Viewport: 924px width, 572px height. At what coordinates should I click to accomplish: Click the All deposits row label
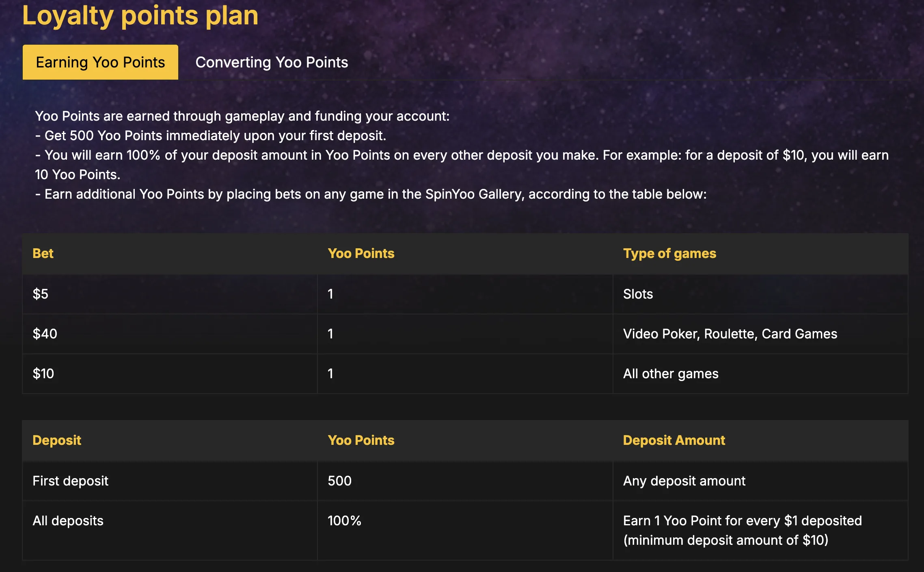click(68, 520)
